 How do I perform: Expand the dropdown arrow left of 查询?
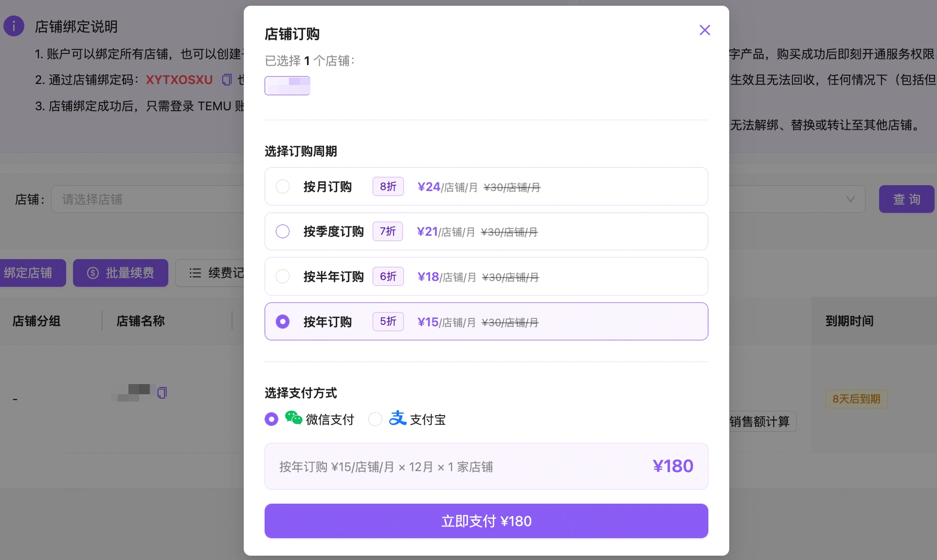click(x=850, y=199)
